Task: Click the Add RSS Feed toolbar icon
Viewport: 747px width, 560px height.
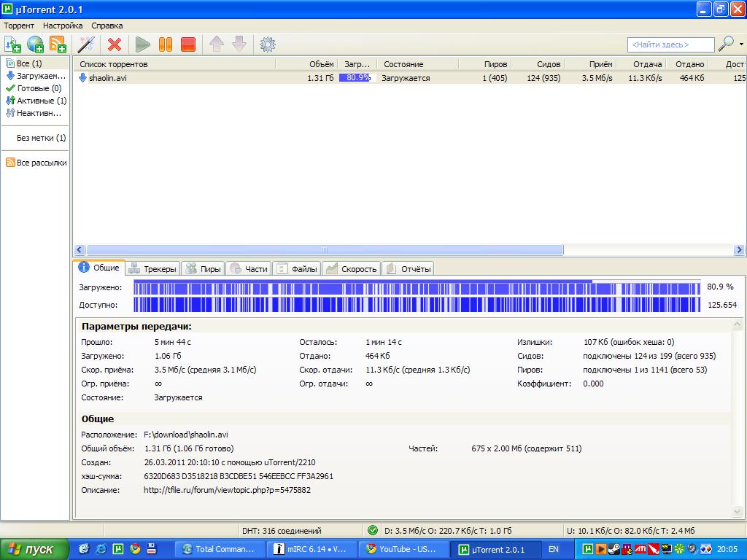Action: pyautogui.click(x=58, y=44)
